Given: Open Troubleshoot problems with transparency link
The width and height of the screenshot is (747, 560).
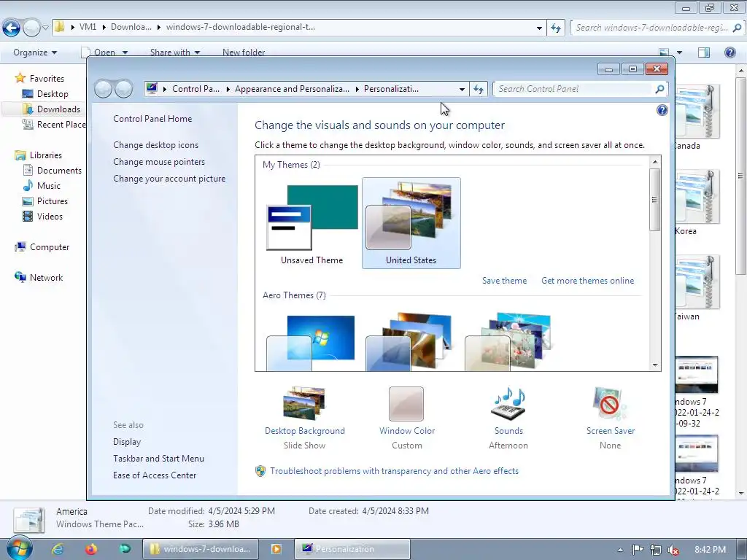Looking at the screenshot, I should pos(394,471).
